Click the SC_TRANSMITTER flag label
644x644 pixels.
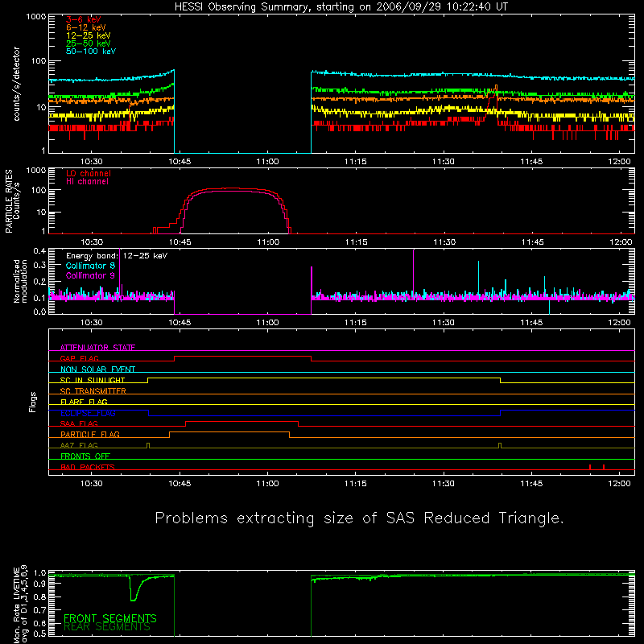click(93, 391)
